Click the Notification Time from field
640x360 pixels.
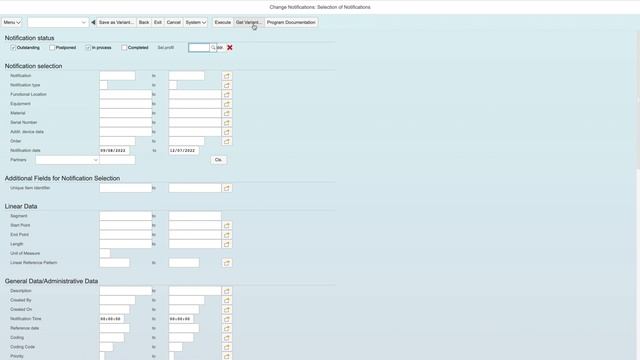click(x=112, y=319)
